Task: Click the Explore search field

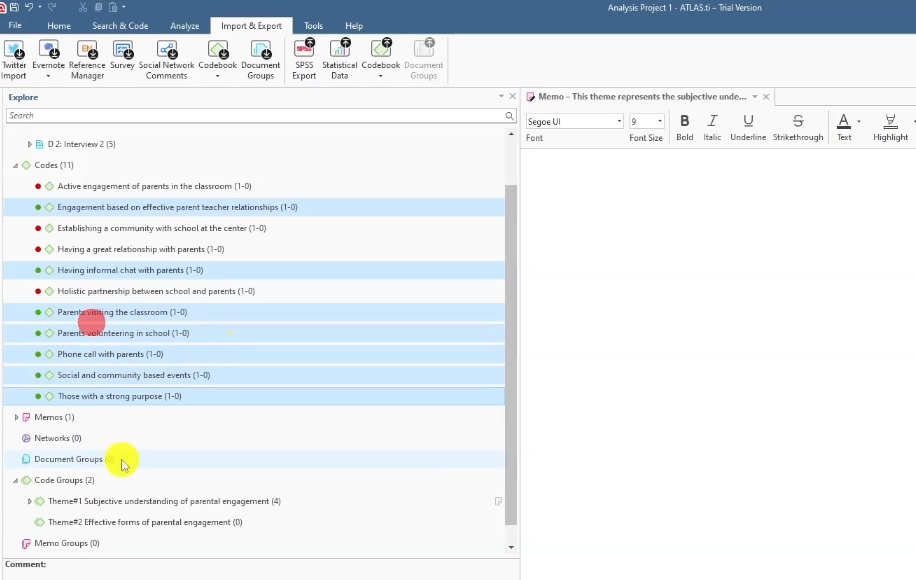Action: click(254, 116)
